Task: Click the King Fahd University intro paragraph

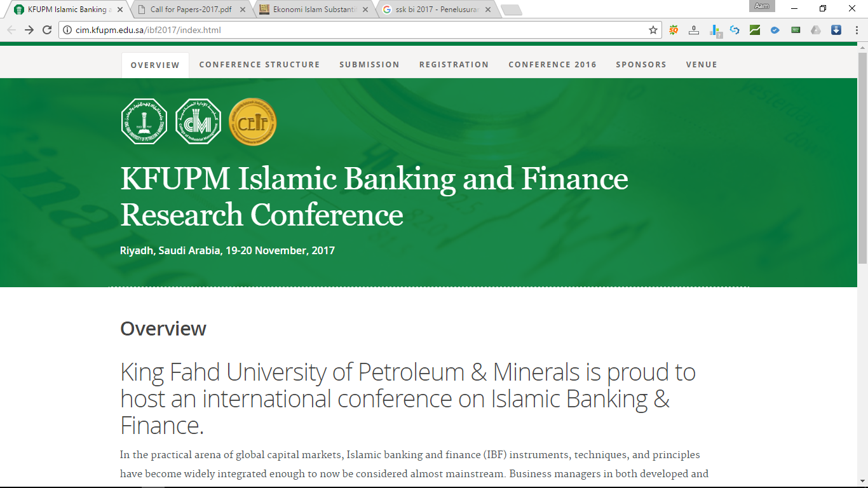Action: (408, 399)
